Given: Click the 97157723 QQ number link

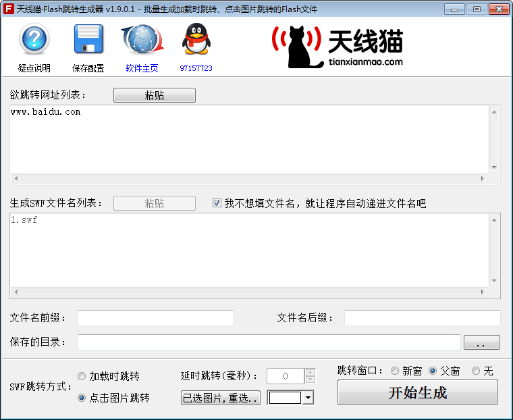Looking at the screenshot, I should [x=196, y=68].
